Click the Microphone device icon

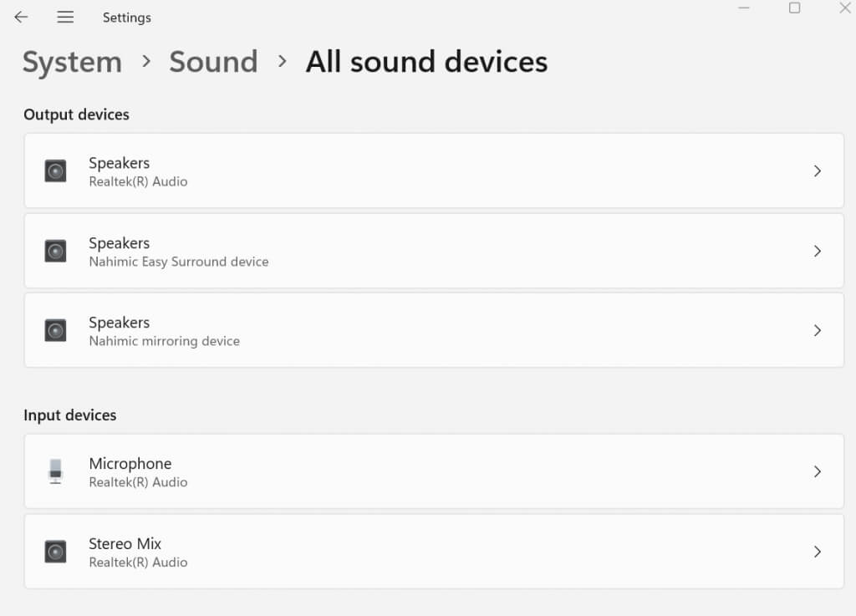(55, 471)
